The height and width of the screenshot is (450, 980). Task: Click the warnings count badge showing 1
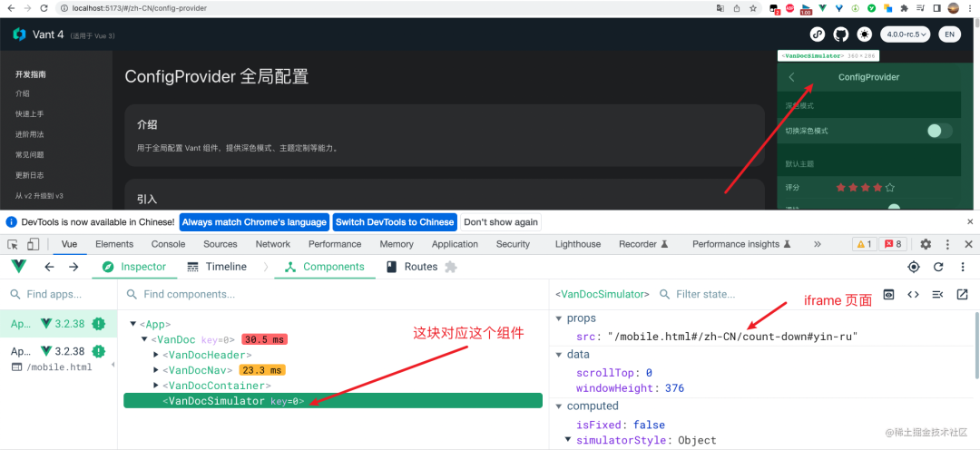point(866,244)
